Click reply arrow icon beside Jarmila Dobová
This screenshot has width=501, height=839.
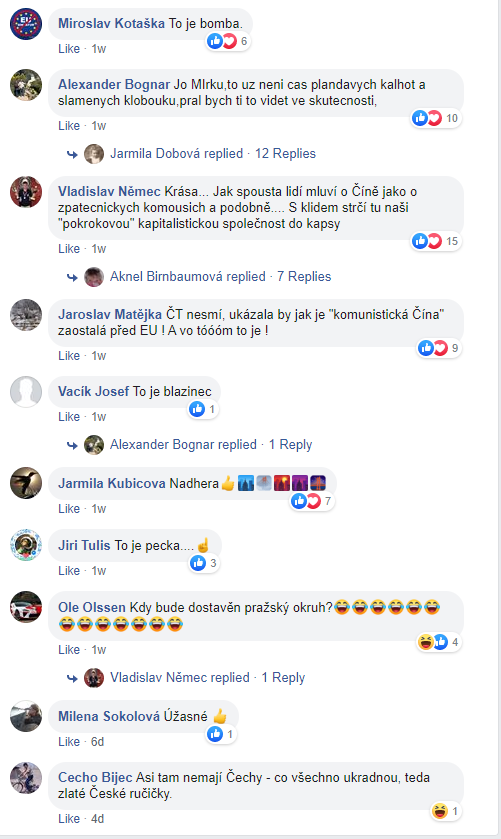point(72,154)
